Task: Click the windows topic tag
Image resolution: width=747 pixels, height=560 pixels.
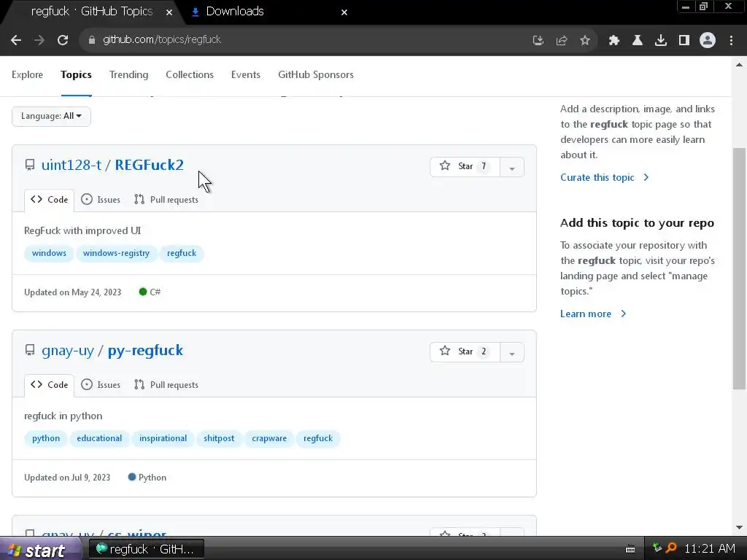Action: point(49,253)
